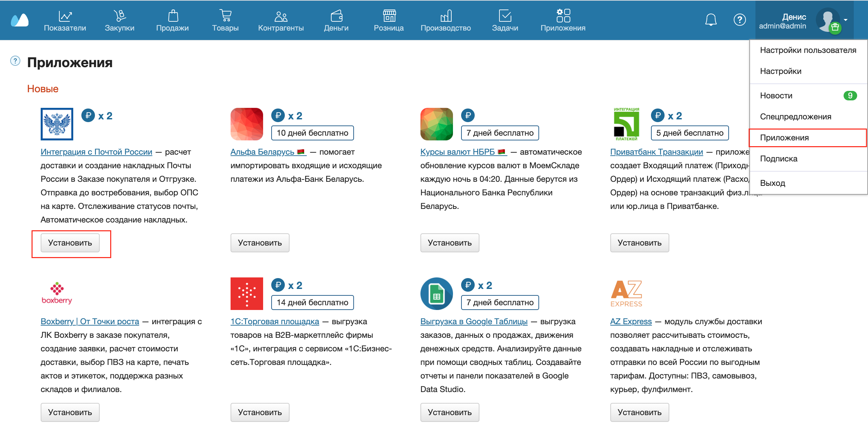This screenshot has width=868, height=428.
Task: Choose Подписка in the user menu
Action: point(778,159)
